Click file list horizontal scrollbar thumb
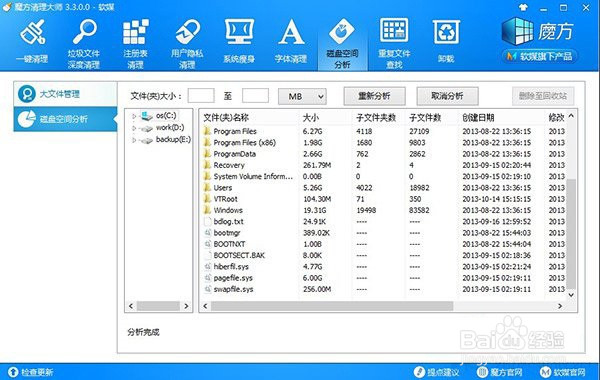600x380 pixels. [x=332, y=306]
